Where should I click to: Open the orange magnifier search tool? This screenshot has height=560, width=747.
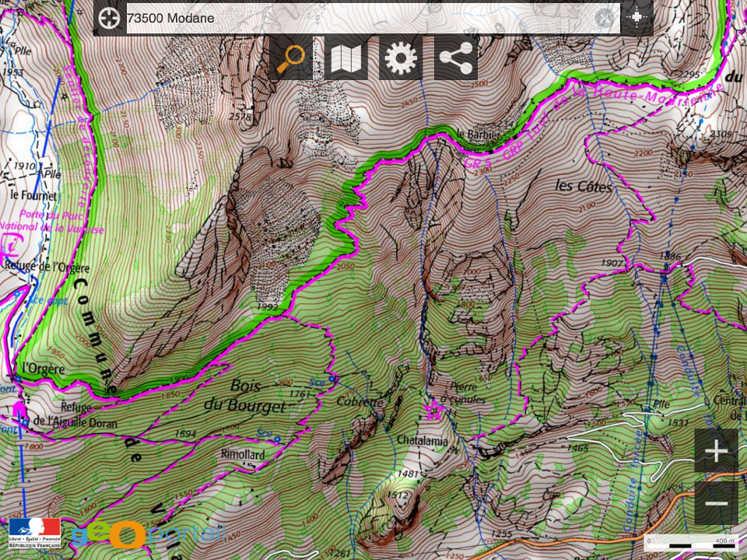click(x=292, y=58)
